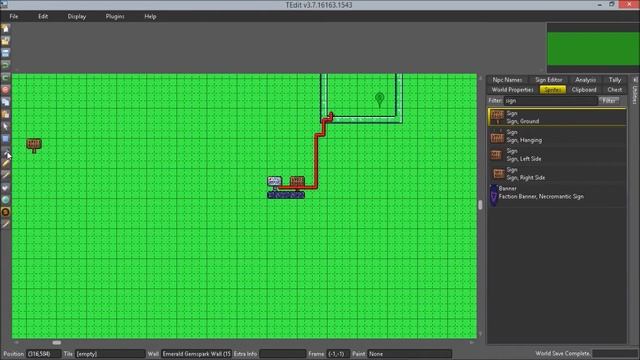Viewport: 640px width, 360px height.
Task: Select the orange Sprite placement tool
Action: point(6,212)
